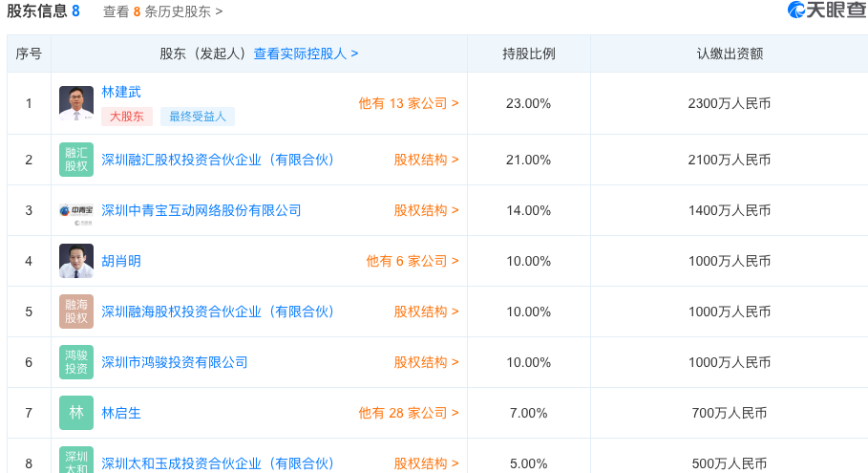
Task: Open 深圳融海股权投资合伙企业 company link
Action: [x=218, y=312]
